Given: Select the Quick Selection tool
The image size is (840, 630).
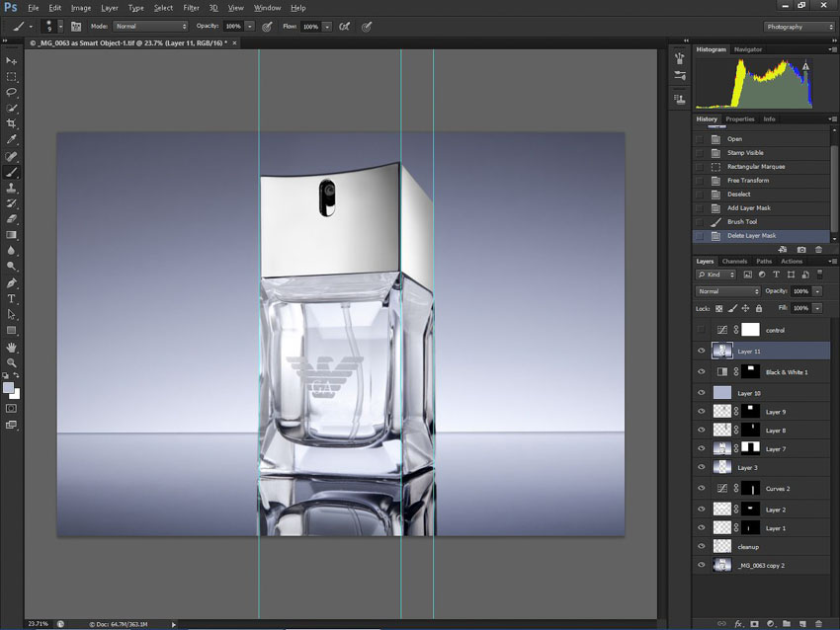Looking at the screenshot, I should pos(11,108).
